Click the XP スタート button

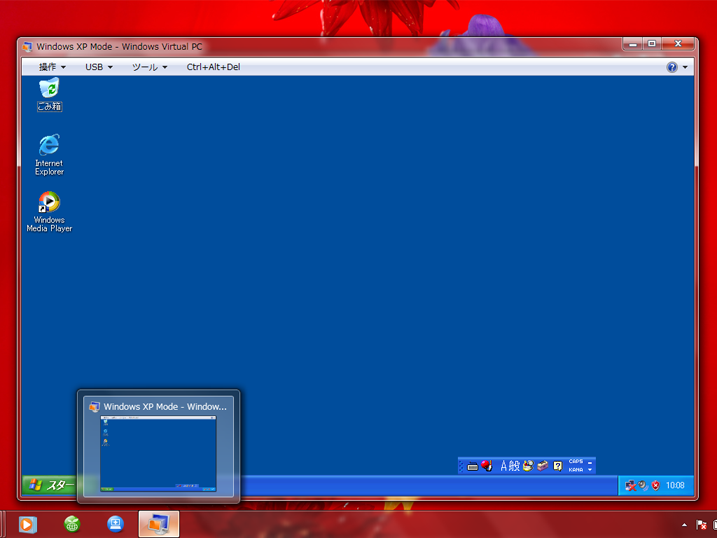49,485
